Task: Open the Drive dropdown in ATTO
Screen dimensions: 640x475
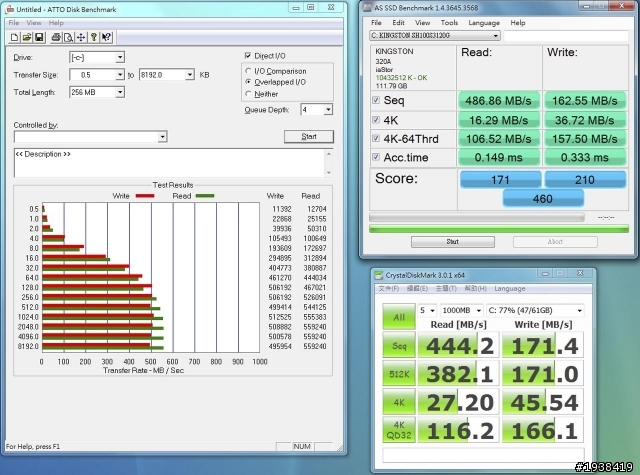Action: pyautogui.click(x=120, y=58)
